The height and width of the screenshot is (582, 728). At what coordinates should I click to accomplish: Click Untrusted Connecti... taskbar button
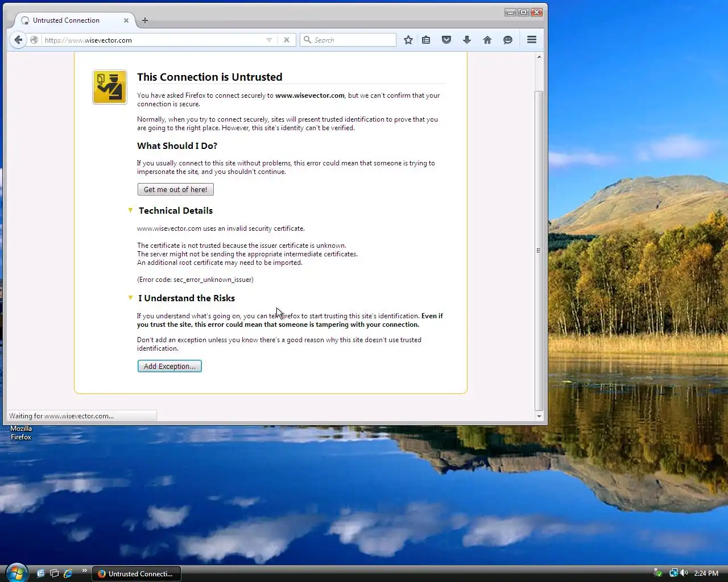point(136,573)
